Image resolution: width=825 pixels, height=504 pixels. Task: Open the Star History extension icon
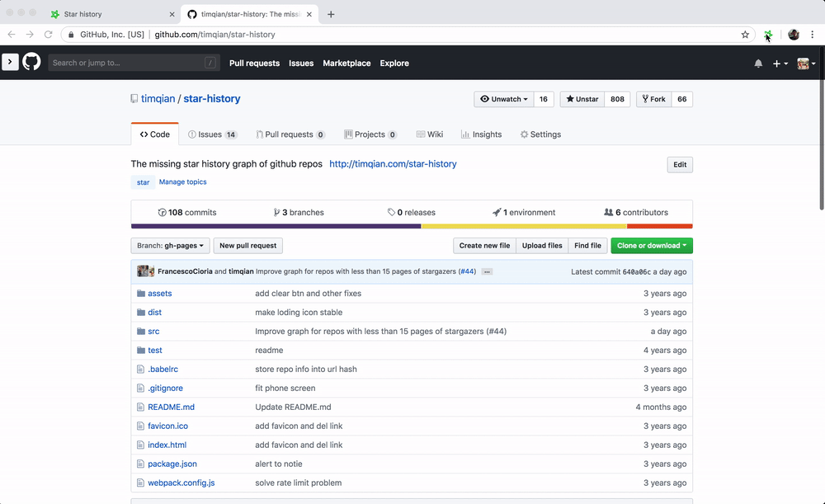click(768, 35)
